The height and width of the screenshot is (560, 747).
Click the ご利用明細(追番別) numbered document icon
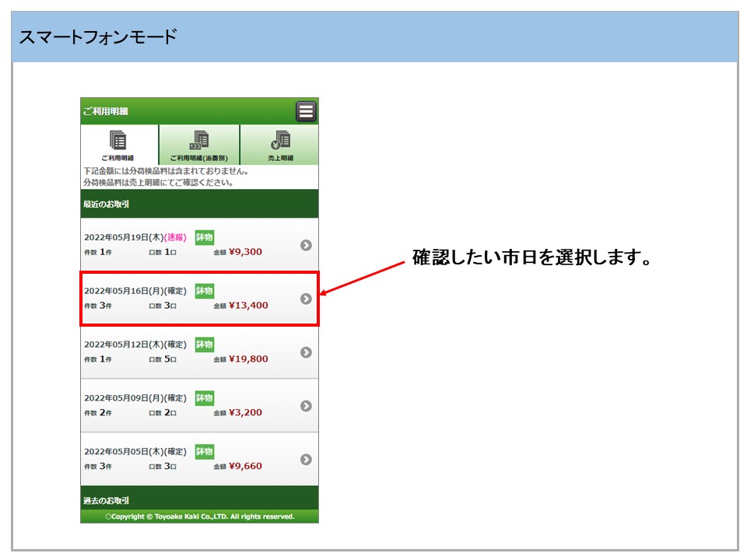coord(199,140)
